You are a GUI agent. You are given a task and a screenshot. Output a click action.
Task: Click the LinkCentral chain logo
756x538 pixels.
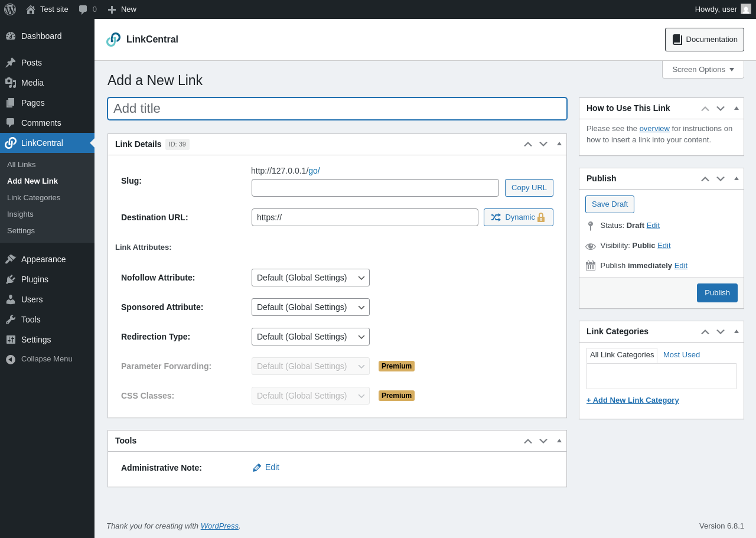113,40
